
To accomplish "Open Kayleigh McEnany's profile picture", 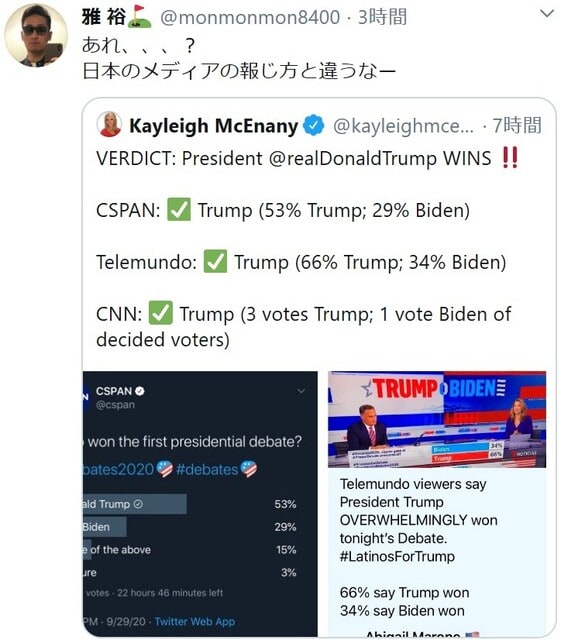I will point(109,124).
